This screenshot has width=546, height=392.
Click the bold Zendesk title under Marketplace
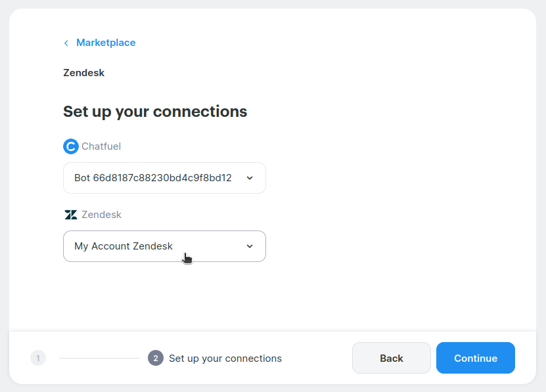click(x=83, y=73)
